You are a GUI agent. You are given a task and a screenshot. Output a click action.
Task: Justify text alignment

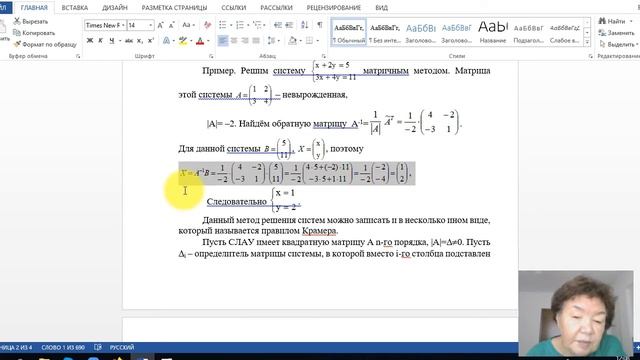pyautogui.click(x=256, y=40)
